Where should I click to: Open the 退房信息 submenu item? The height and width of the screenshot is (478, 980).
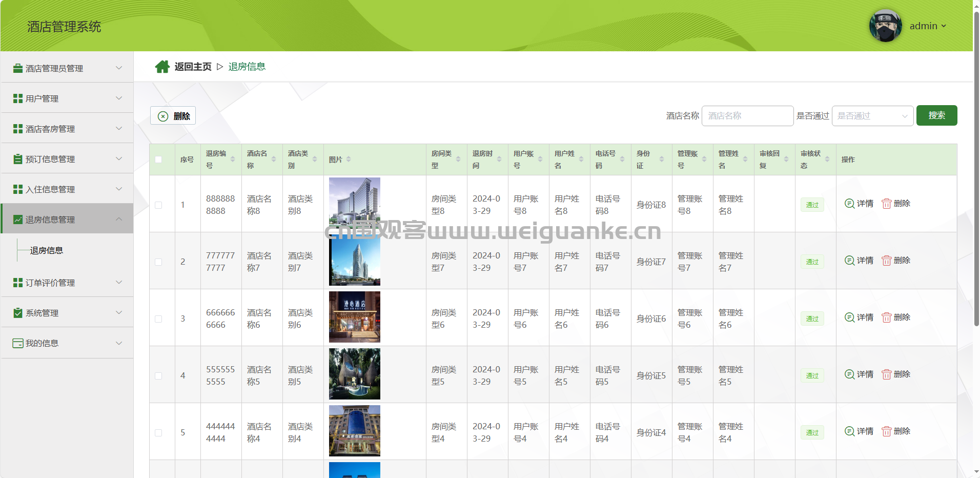pyautogui.click(x=47, y=250)
